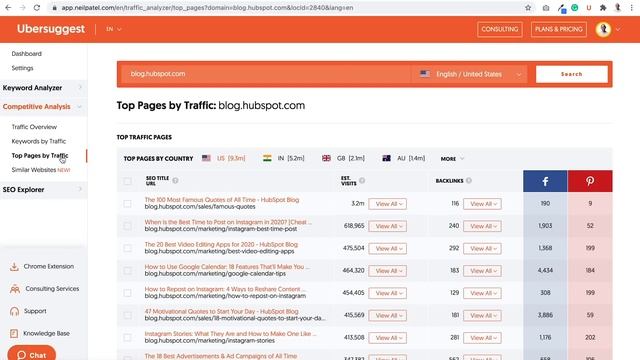Check the box for Repost on Instagram row
The width and height of the screenshot is (640, 360).
[x=127, y=293]
